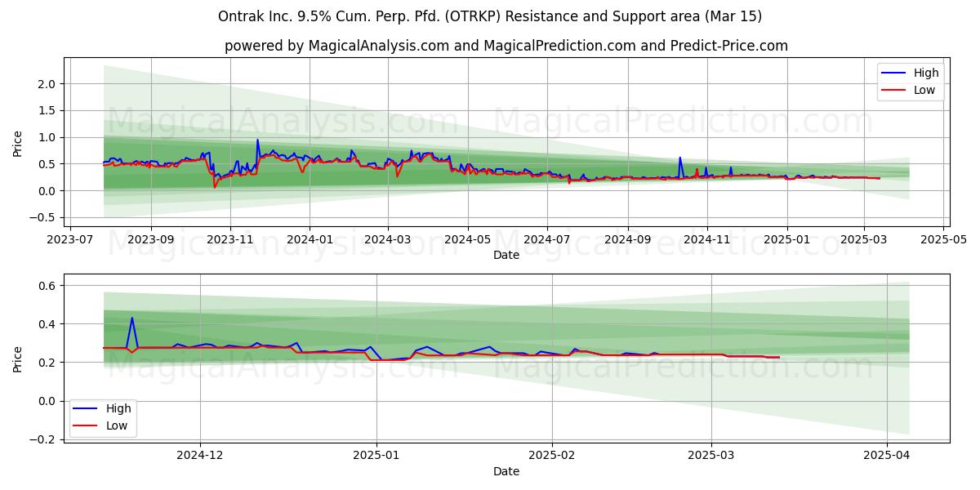Viewport: 980px width, 490px height.
Task: Click the 'Date' axis label under bottom chart
Action: point(506,471)
